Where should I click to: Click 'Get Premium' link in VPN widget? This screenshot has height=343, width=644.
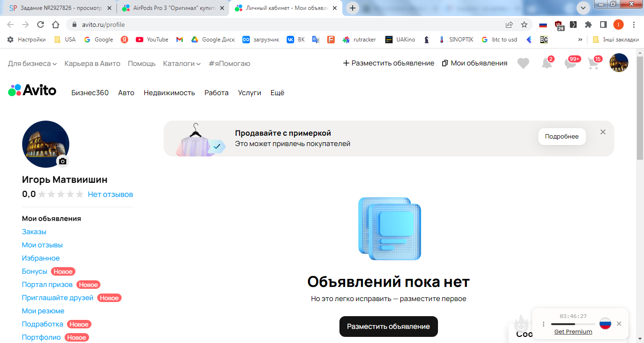[573, 332]
